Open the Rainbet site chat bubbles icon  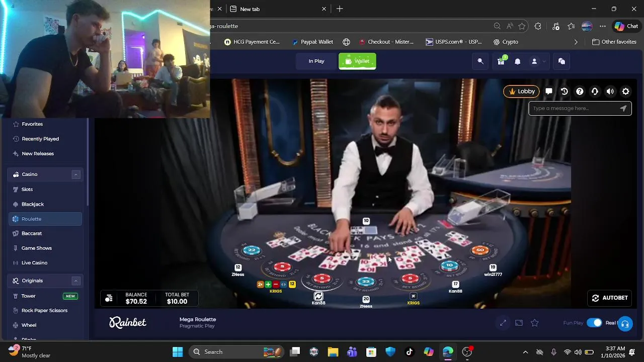(561, 61)
